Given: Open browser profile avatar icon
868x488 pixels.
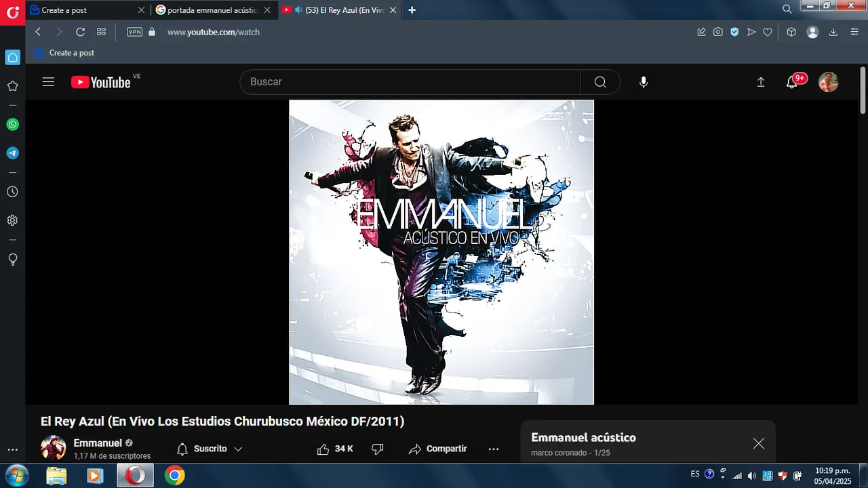Looking at the screenshot, I should tap(812, 32).
